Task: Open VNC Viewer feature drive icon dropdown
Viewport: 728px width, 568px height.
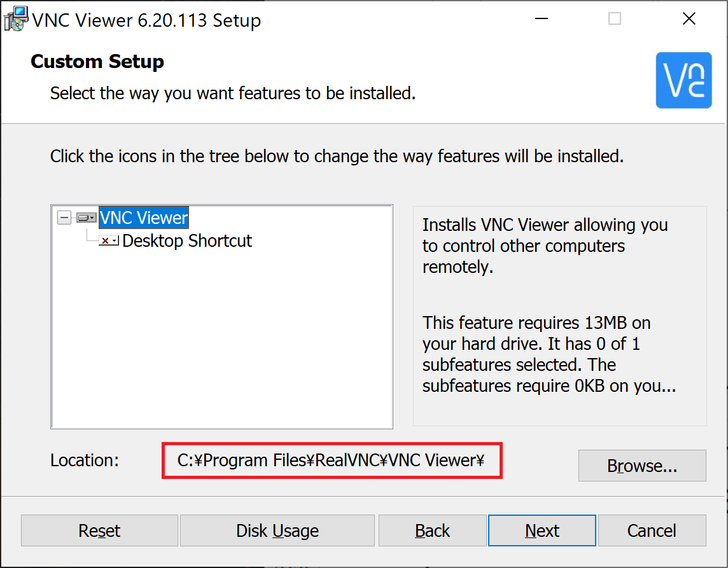Action: point(87,218)
